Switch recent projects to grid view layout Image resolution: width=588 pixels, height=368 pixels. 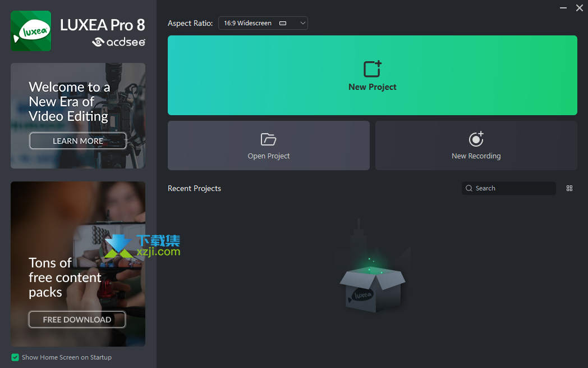pos(569,188)
